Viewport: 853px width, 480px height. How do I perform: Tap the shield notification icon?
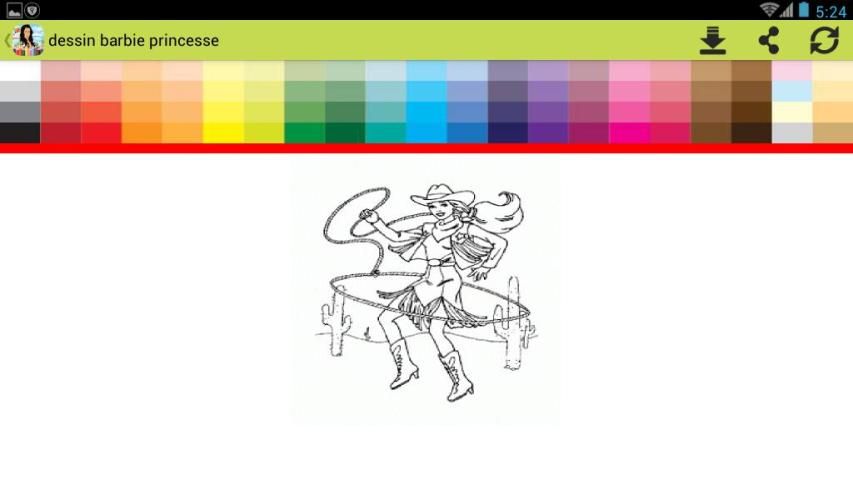pos(32,10)
